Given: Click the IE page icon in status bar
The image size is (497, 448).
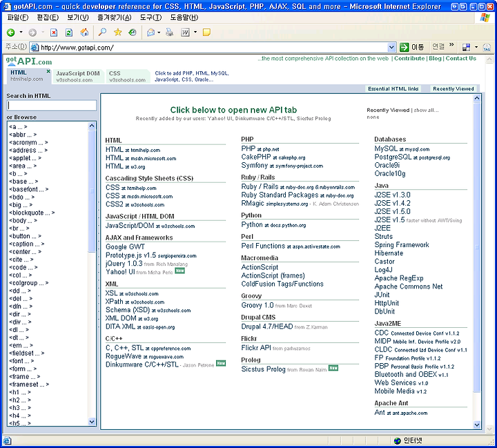Looking at the screenshot, I should pos(7,440).
